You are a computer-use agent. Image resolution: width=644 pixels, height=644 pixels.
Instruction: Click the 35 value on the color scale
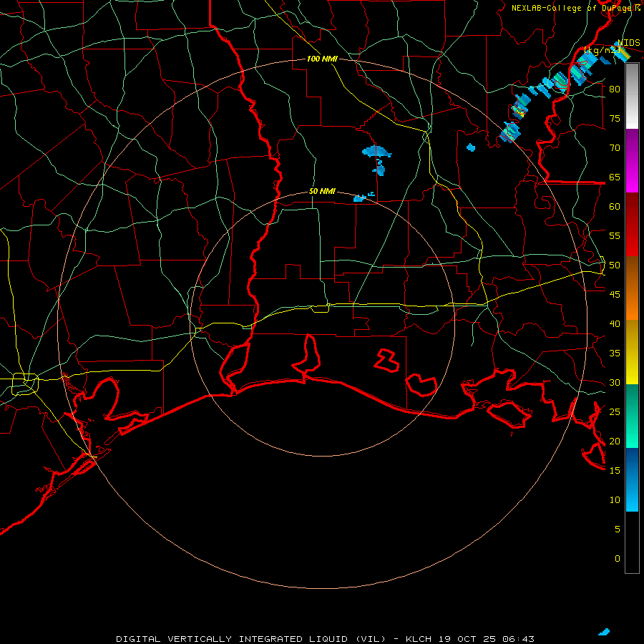point(615,353)
